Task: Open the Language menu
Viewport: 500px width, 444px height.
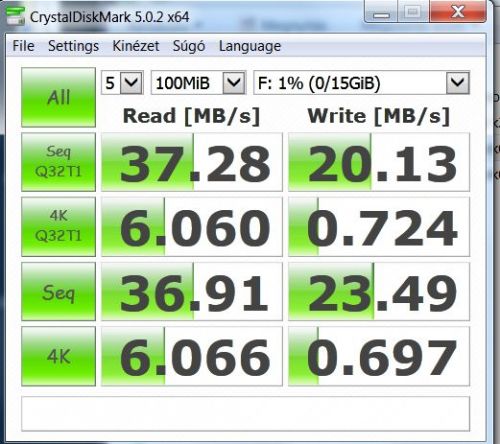Action: [x=250, y=46]
